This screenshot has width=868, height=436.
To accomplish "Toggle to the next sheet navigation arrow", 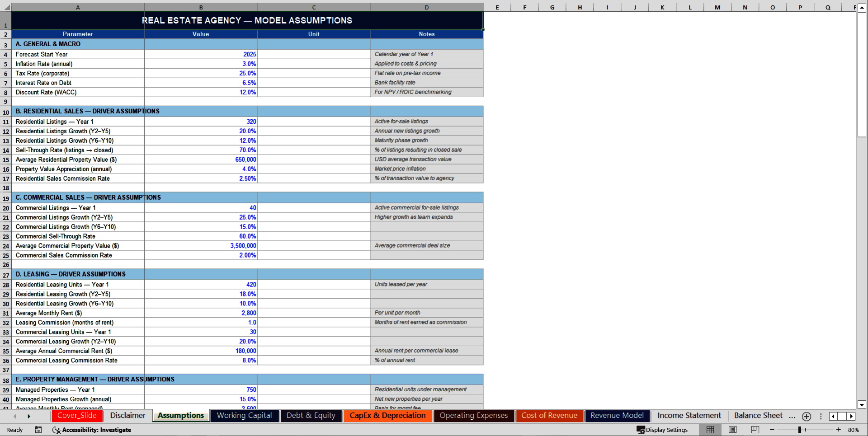I will 29,416.
